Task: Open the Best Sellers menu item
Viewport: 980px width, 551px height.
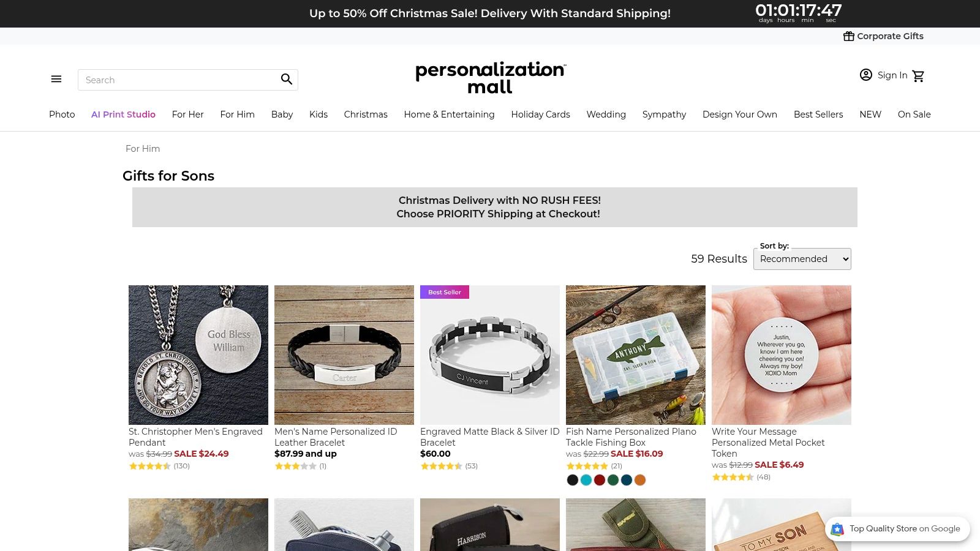Action: click(x=818, y=114)
